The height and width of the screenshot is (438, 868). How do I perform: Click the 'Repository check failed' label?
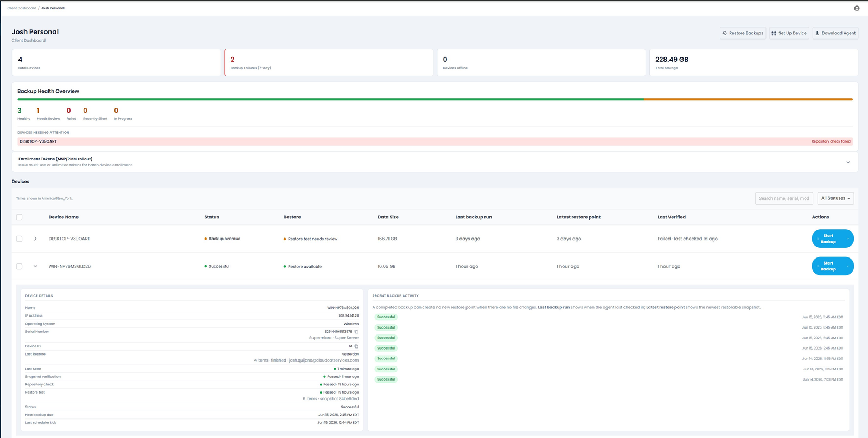(x=831, y=141)
